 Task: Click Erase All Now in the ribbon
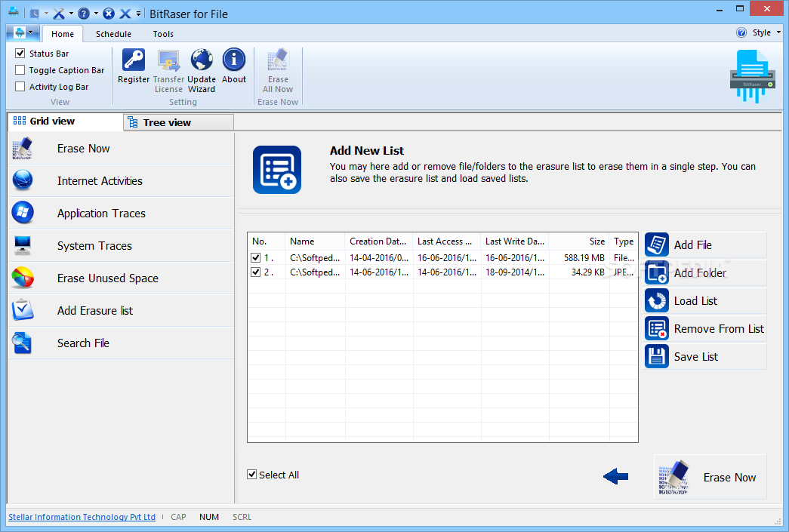(278, 70)
